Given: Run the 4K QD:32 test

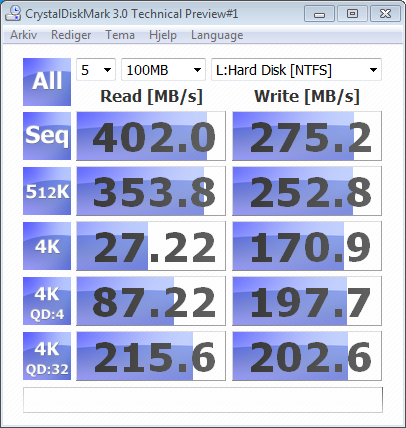Looking at the screenshot, I should [47, 356].
